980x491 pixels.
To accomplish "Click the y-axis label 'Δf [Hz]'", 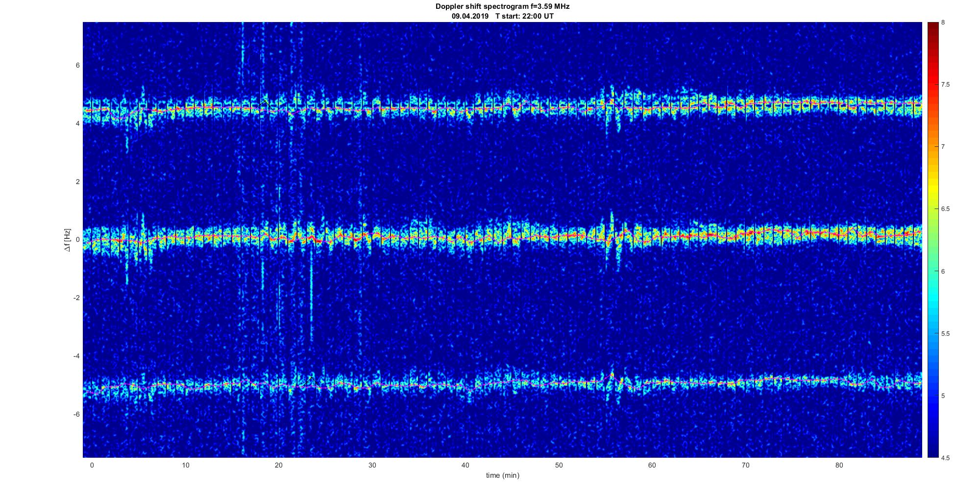I will click(68, 240).
